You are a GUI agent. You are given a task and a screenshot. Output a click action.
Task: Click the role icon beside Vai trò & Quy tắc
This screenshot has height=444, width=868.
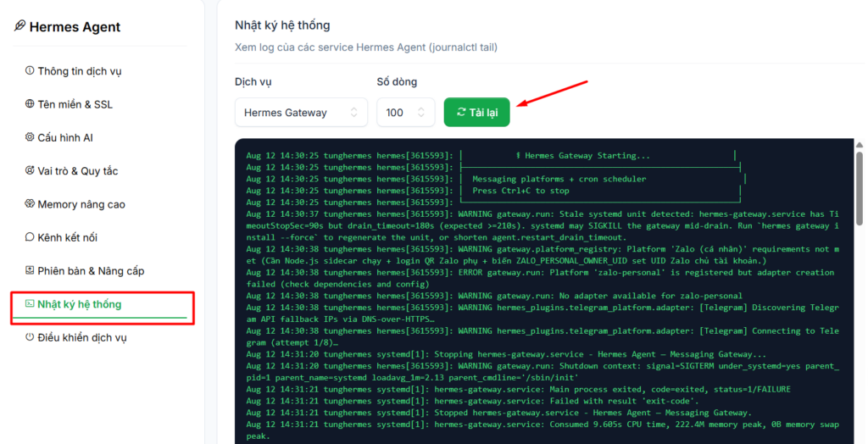point(30,170)
